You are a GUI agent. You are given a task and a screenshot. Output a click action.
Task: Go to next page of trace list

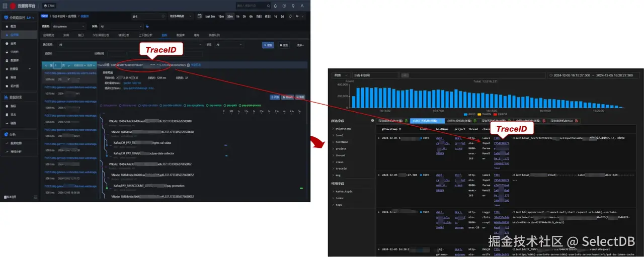coord(69,65)
